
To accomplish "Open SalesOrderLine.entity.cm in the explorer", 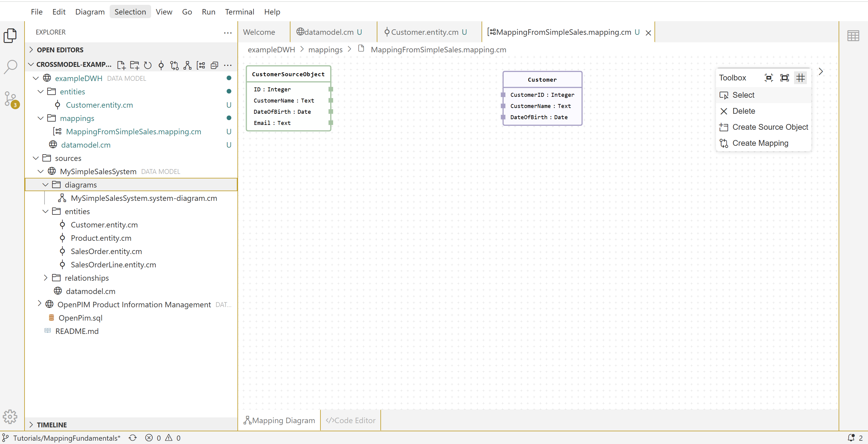I will (x=113, y=265).
